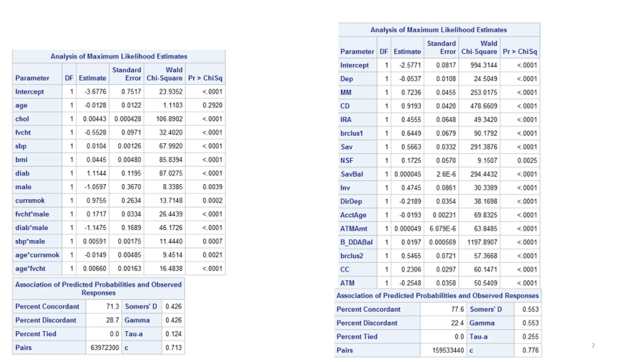Click left table's Wald Chi-Square column header
Viewport: 644px width, 362px height.
(x=165, y=74)
